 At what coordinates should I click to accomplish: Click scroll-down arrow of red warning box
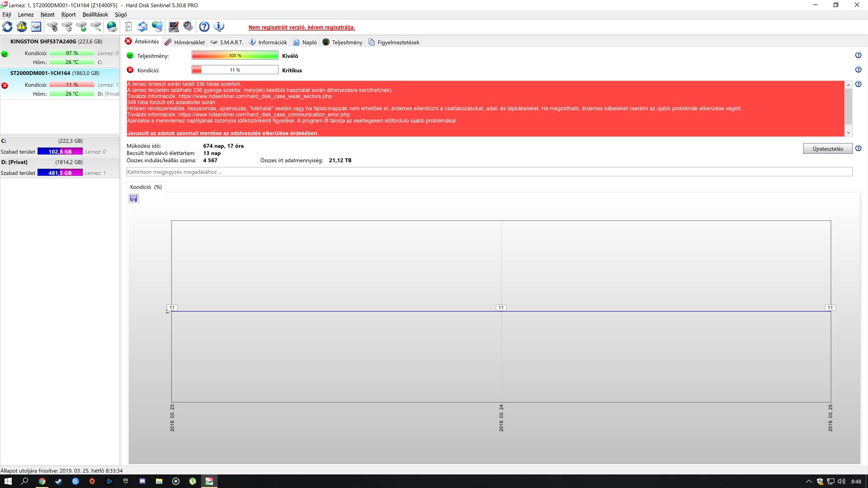[x=848, y=132]
